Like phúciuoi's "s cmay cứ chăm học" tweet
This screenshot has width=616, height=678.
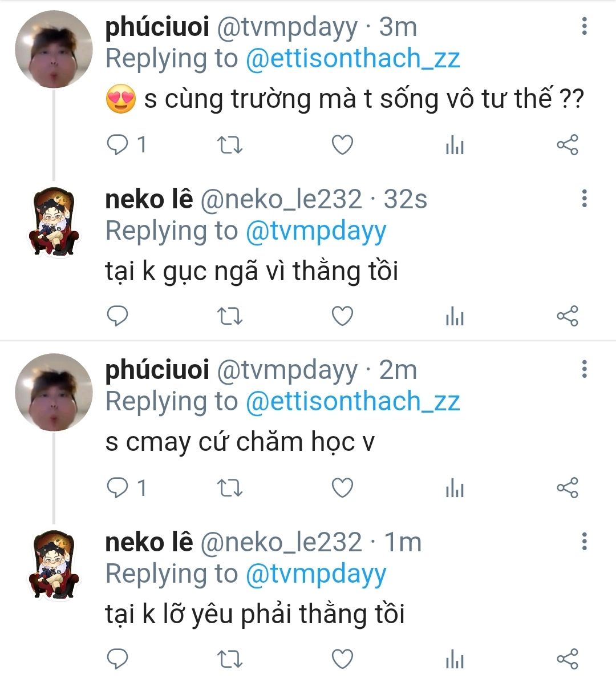click(342, 488)
